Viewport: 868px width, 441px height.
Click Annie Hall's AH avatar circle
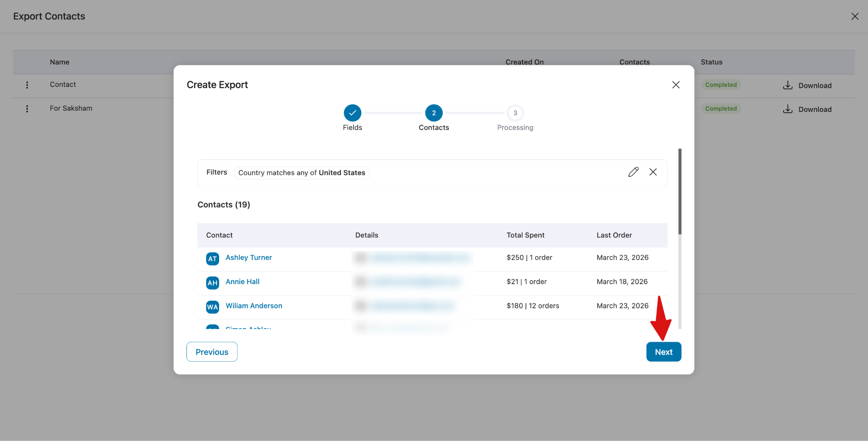(x=212, y=283)
